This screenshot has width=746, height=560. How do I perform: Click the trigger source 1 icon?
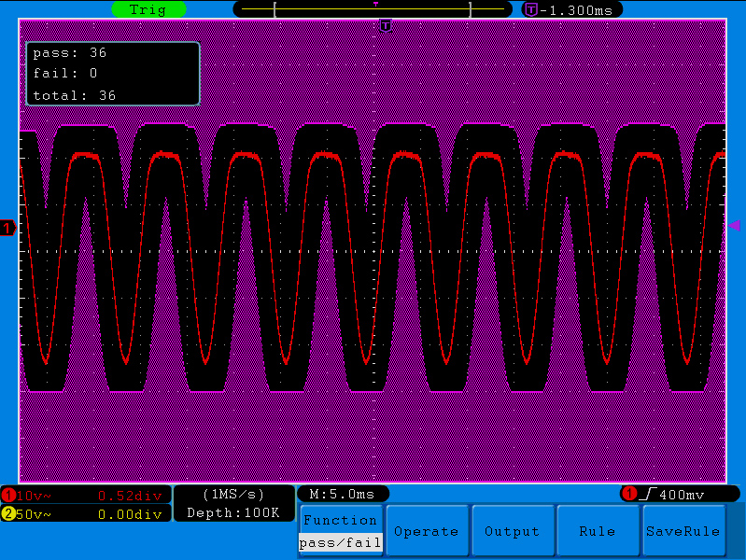[629, 494]
